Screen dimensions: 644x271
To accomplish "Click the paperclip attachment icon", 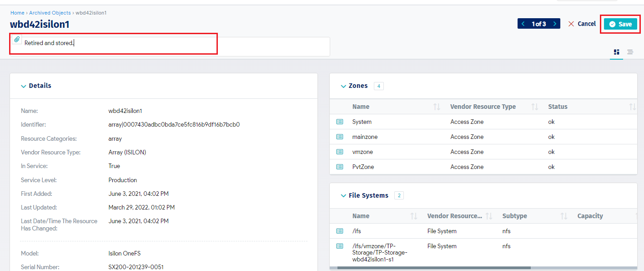I will pyautogui.click(x=17, y=40).
